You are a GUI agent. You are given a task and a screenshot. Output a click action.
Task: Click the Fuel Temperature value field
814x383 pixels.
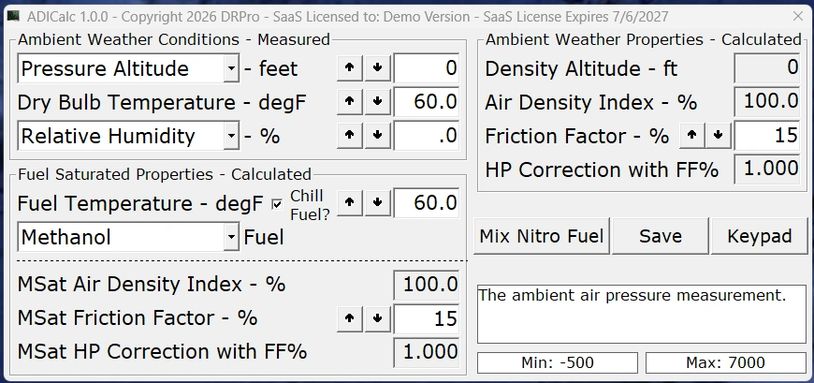pyautogui.click(x=426, y=202)
